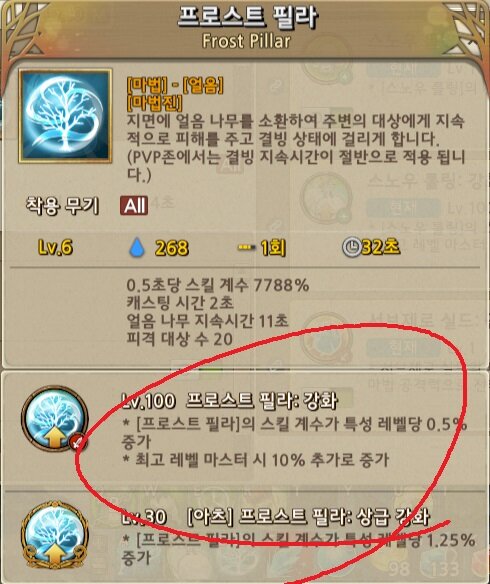
Task: Click the [마법진] tag label
Action: tap(155, 103)
